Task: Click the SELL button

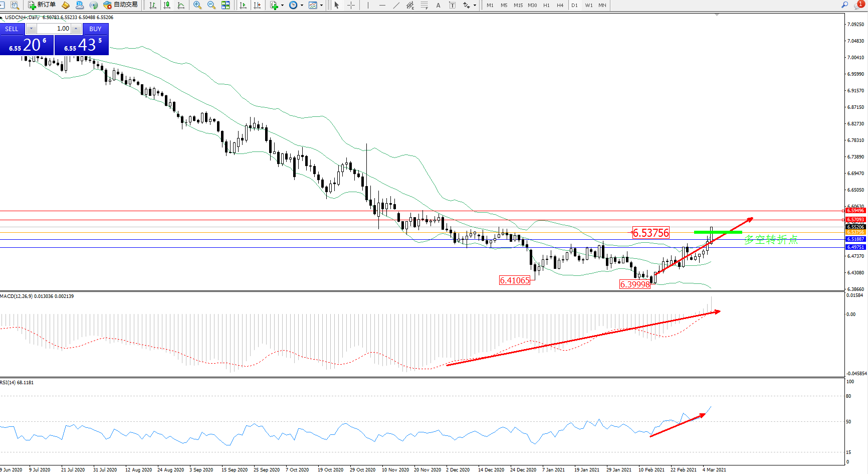Action: pyautogui.click(x=12, y=29)
